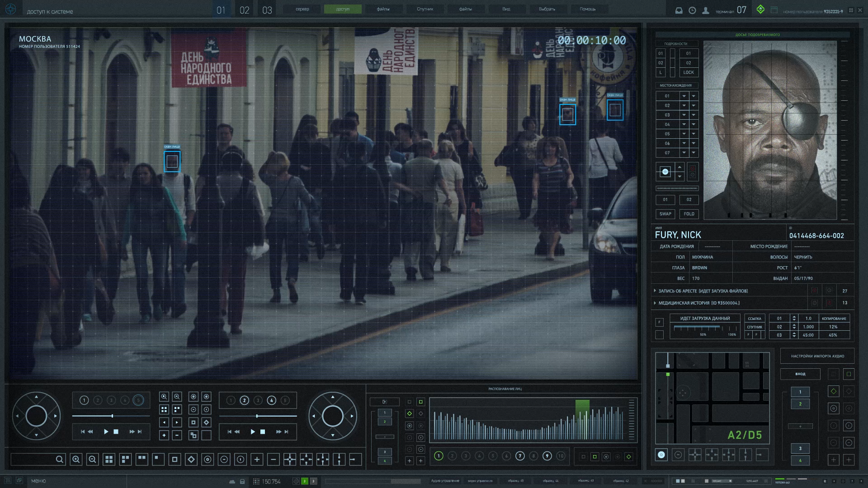Screen dimensions: 868x488
Task: Click stepper arrows beside 03 in copy table
Action: 794,335
